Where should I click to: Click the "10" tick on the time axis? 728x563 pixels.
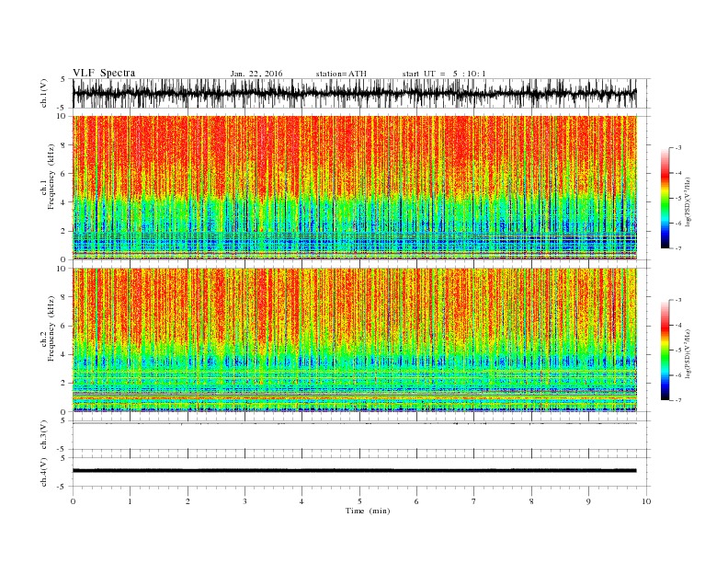tap(646, 501)
